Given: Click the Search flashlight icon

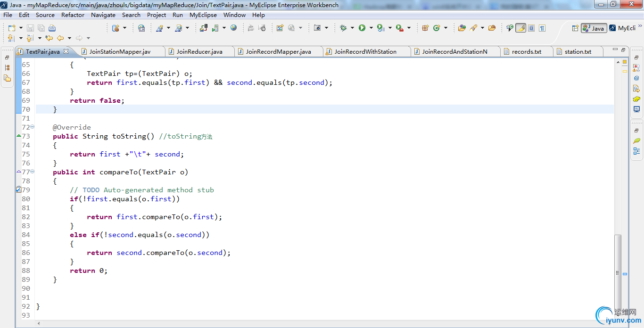Looking at the screenshot, I should coord(473,28).
